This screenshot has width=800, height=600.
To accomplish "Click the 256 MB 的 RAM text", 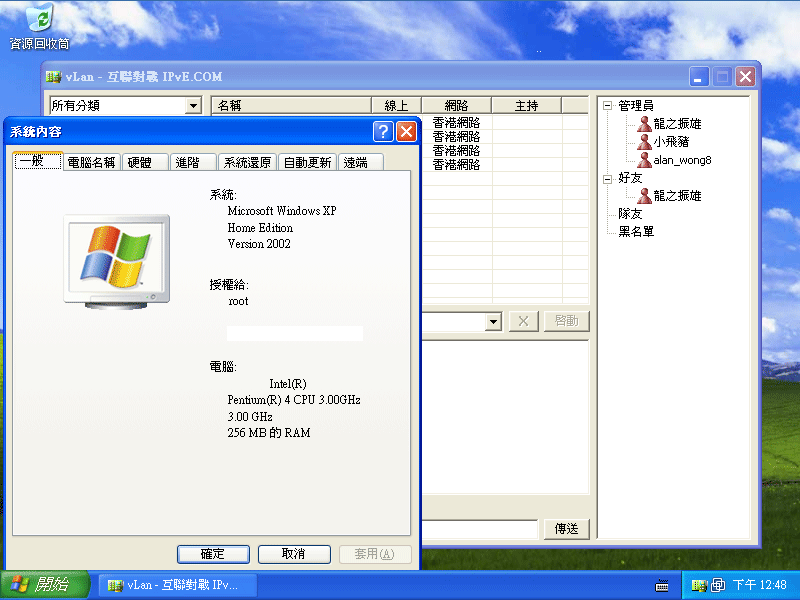I will point(269,433).
